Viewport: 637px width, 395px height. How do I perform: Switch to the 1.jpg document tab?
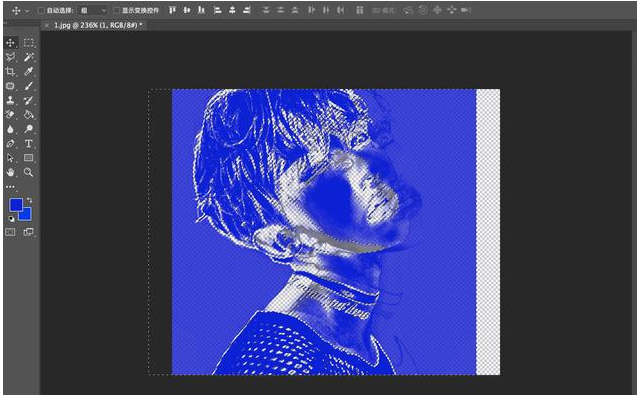(x=98, y=25)
